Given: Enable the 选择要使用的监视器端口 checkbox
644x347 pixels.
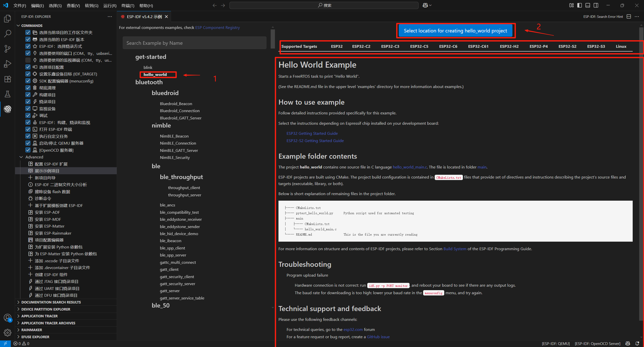Looking at the screenshot, I should click(x=28, y=60).
